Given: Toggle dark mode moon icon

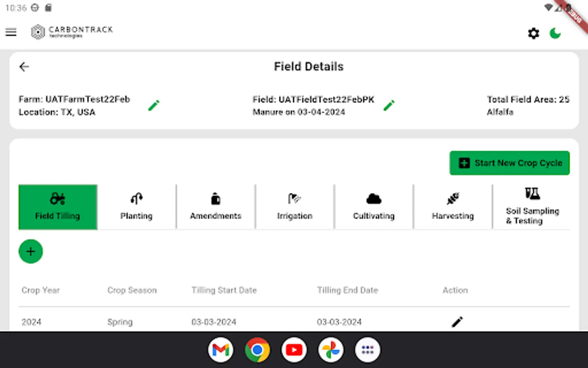Looking at the screenshot, I should coord(555,33).
